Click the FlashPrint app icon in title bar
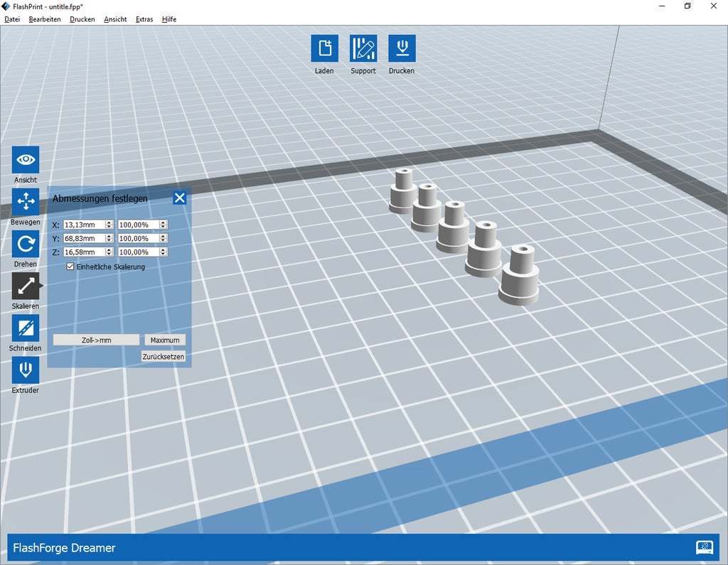728x565 pixels. [6, 6]
